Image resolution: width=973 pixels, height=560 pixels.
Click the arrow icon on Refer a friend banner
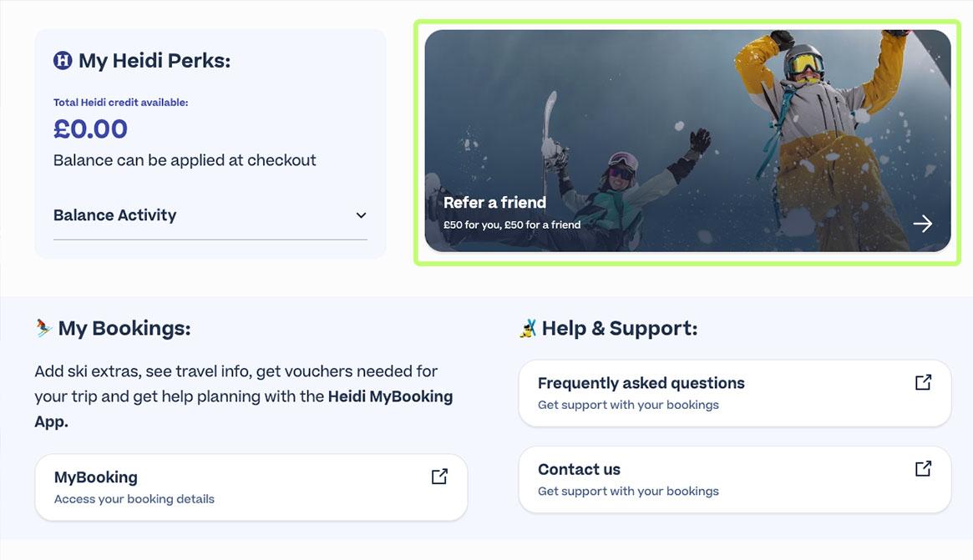[x=922, y=224]
